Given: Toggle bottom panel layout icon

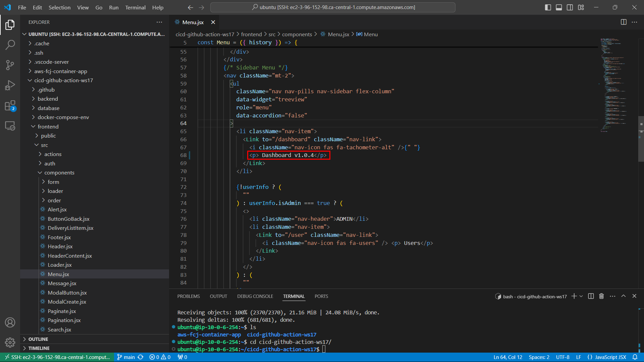Looking at the screenshot, I should [559, 7].
